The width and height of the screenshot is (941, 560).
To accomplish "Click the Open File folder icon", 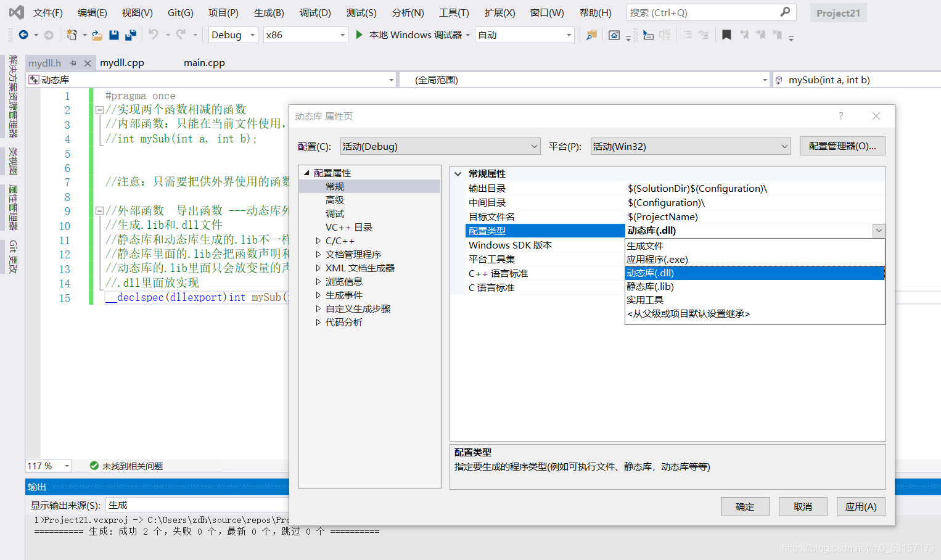I will point(97,35).
